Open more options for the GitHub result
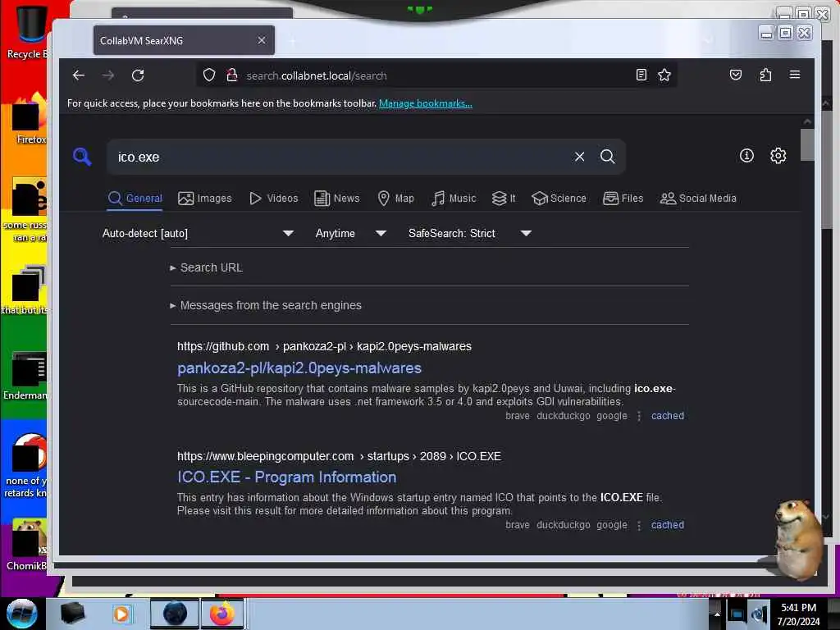Screen dimensions: 840x630 coord(638,416)
